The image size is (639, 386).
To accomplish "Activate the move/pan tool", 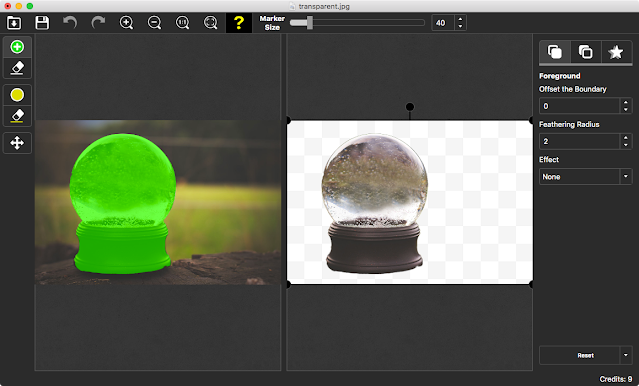I will (17, 143).
